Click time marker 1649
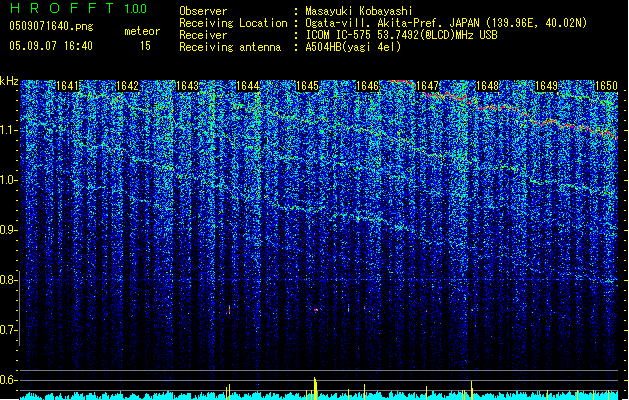629x400 pixels. click(547, 86)
